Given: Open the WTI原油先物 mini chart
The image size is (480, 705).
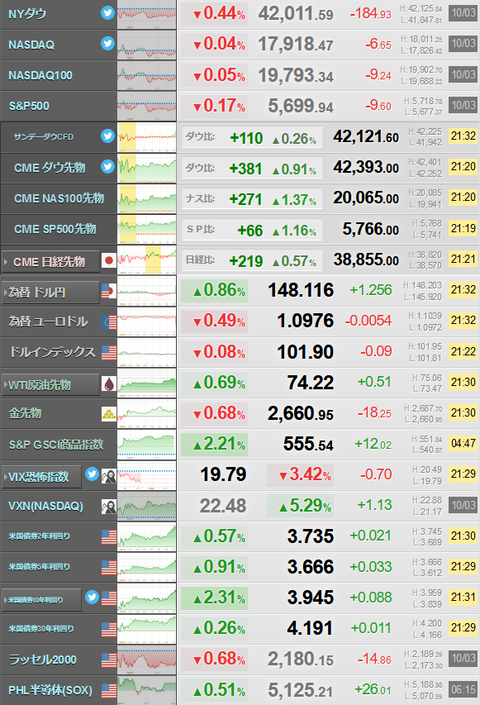Looking at the screenshot, I should tap(147, 383).
